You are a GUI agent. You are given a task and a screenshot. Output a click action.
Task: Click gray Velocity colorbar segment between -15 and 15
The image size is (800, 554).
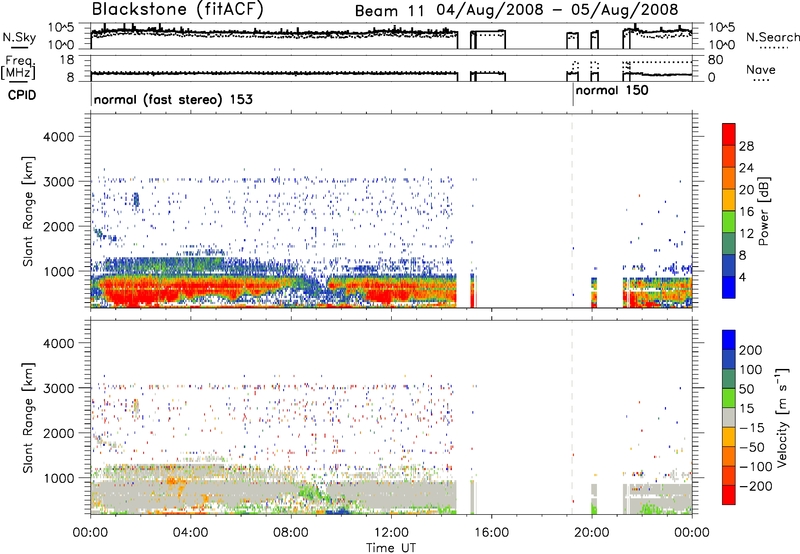(x=729, y=417)
